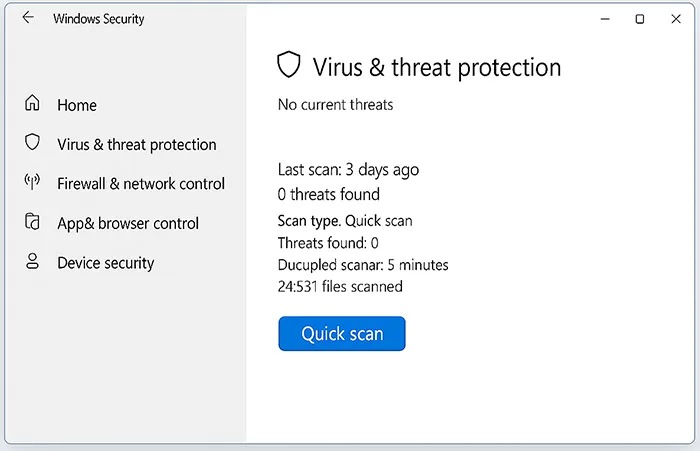Select Virus & threat protection sidebar label
Screen dimensions: 700x451
tap(137, 144)
